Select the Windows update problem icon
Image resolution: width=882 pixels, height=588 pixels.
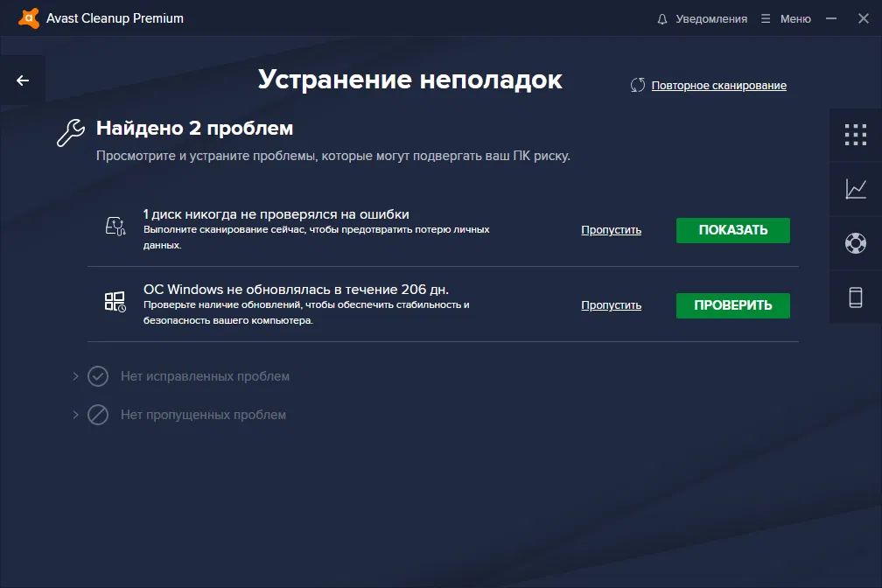pyautogui.click(x=115, y=303)
